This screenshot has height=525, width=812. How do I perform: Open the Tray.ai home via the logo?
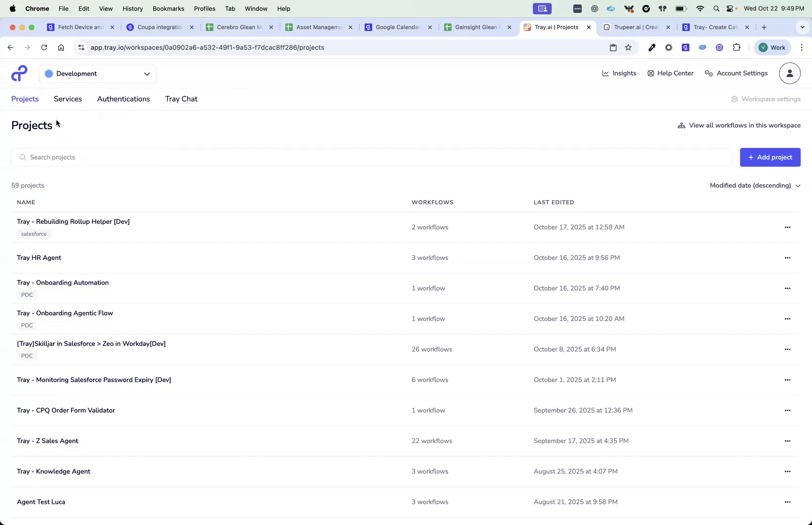point(19,73)
